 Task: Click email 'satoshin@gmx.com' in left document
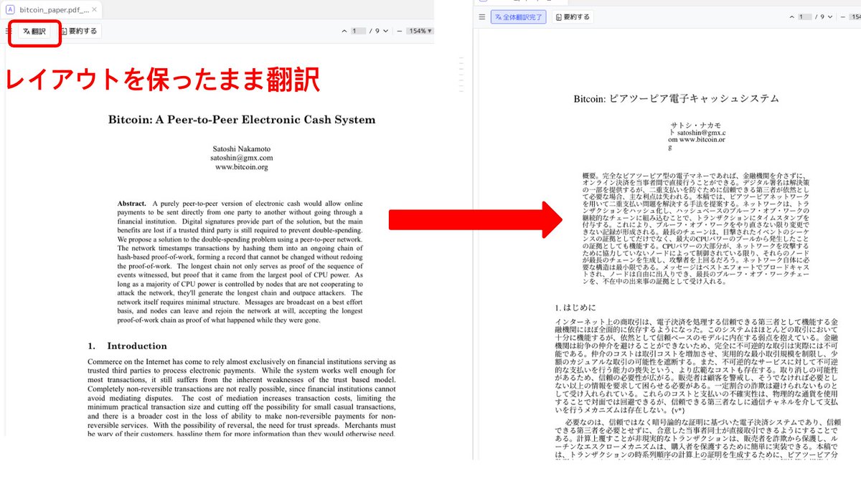click(242, 157)
